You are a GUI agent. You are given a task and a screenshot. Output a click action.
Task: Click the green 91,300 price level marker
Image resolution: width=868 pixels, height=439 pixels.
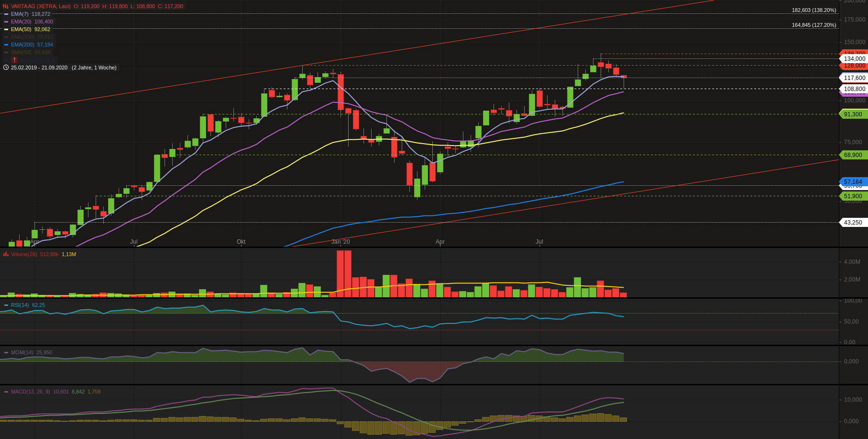click(854, 114)
